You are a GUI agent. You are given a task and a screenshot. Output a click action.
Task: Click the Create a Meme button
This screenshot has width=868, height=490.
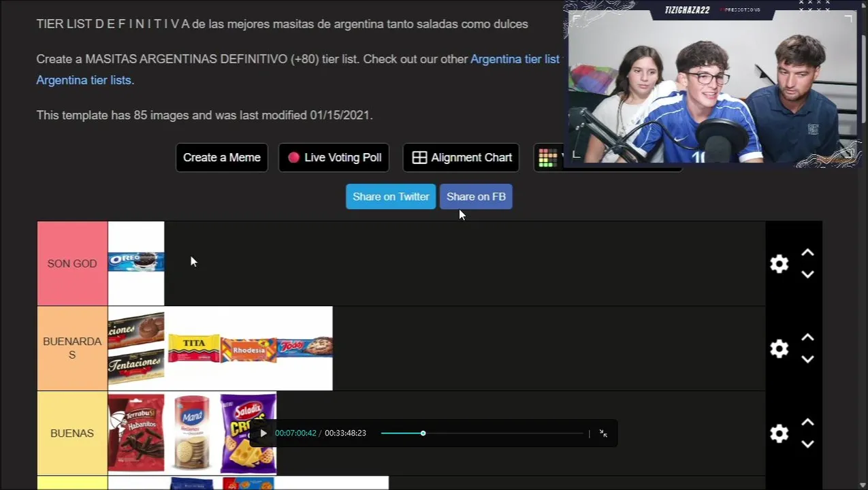tap(222, 157)
